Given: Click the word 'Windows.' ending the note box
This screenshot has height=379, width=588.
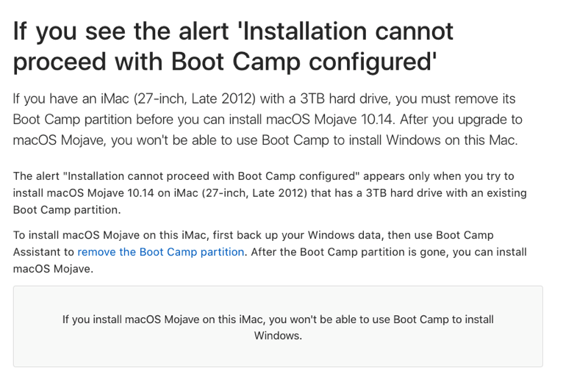Looking at the screenshot, I should [278, 336].
